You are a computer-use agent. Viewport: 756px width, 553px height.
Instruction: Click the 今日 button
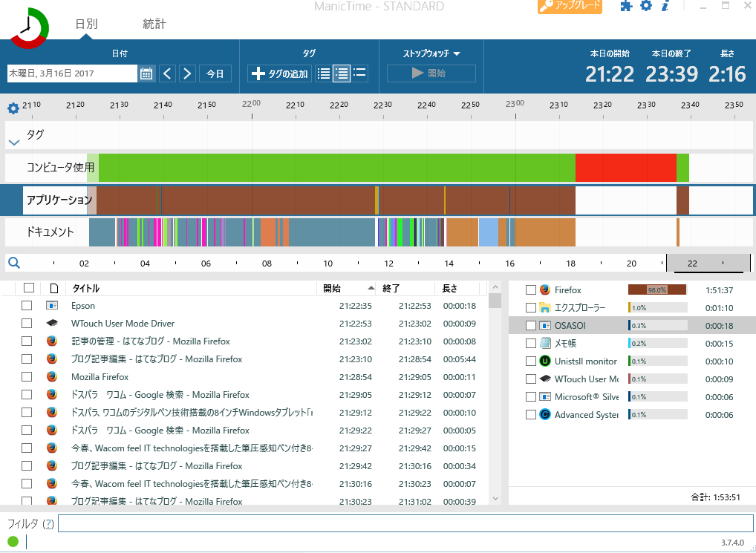point(215,73)
